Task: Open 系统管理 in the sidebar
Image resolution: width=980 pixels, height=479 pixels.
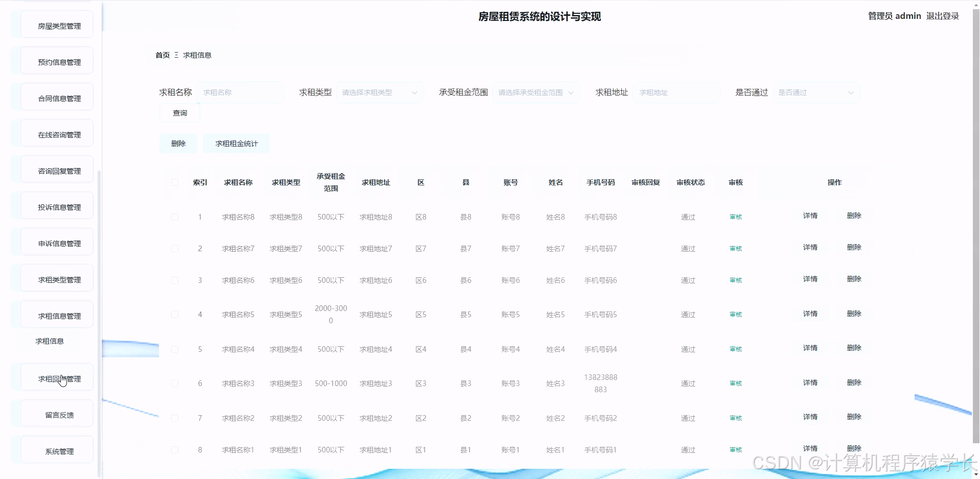Action: 58,450
